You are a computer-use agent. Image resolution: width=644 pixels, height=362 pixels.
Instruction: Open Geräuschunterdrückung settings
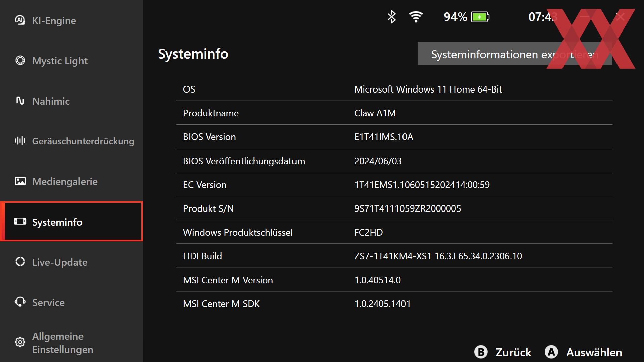[71, 141]
